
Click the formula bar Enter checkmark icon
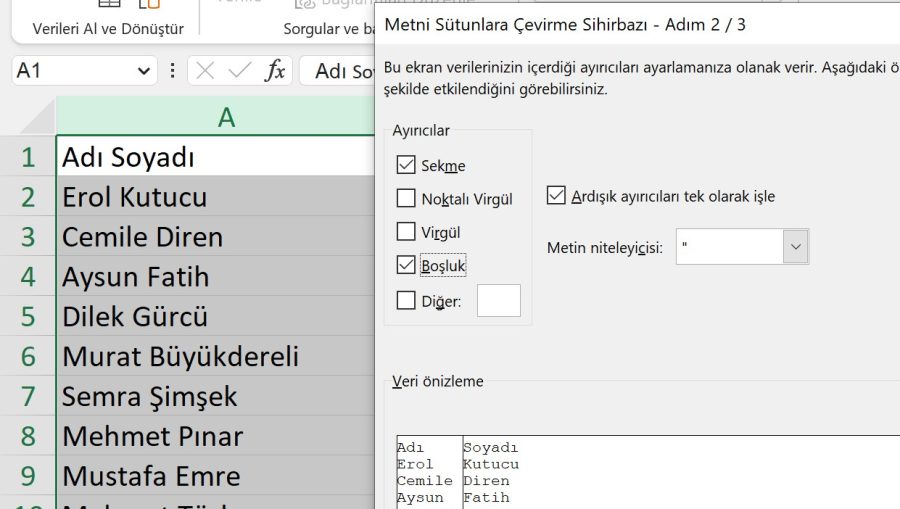pos(240,71)
